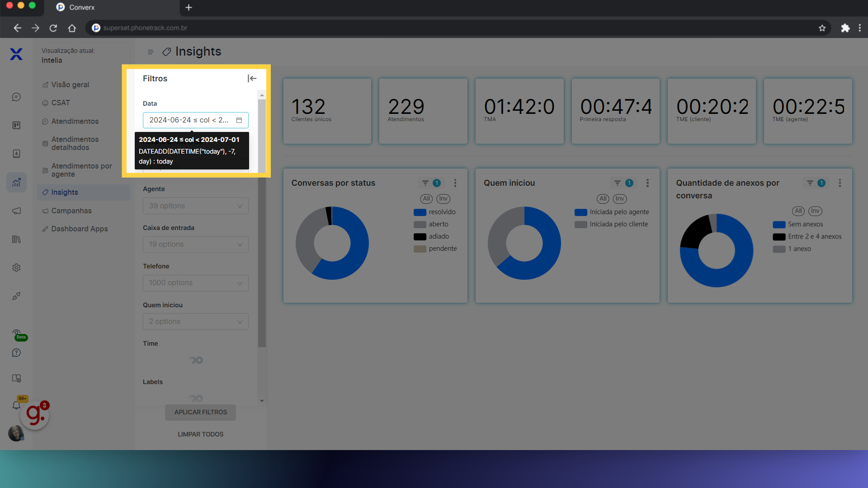Open the settings gear in left rail
Image resolution: width=868 pixels, height=488 pixels.
[17, 267]
